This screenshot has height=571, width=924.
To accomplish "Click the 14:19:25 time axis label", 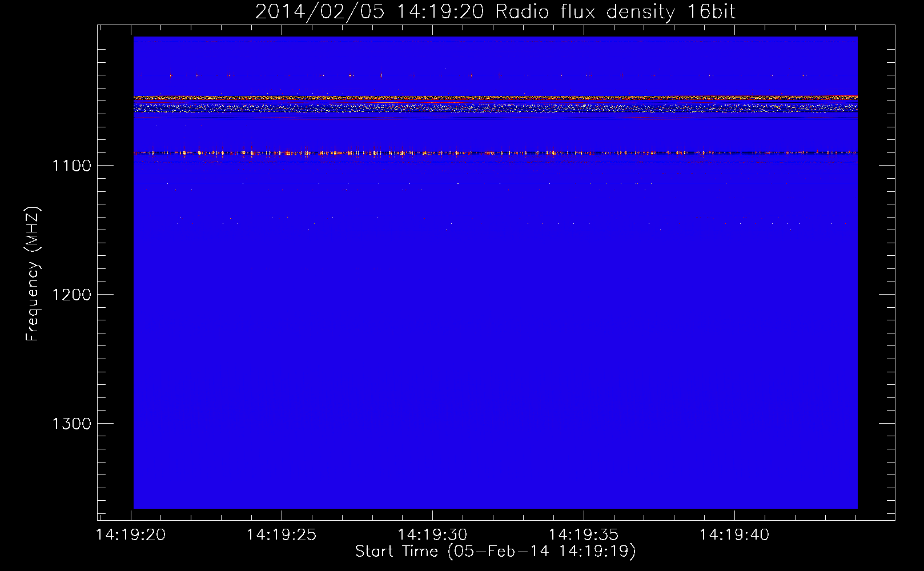I will 282,535.
